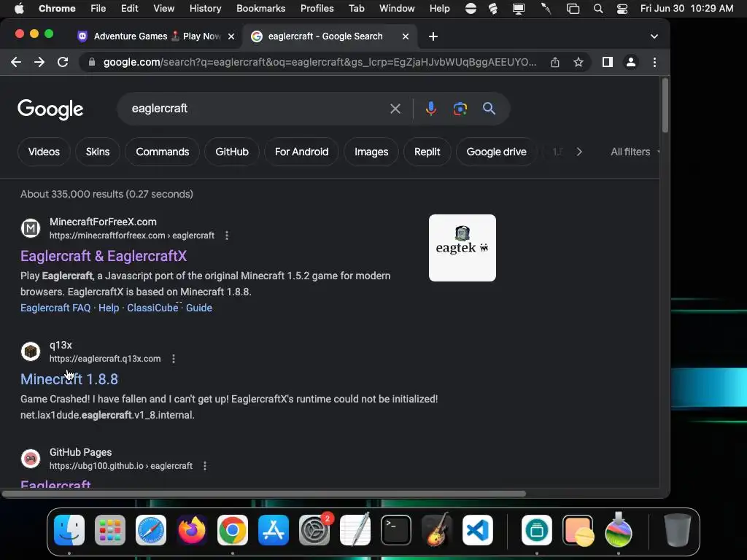Open Trash from the Dock
This screenshot has width=747, height=560.
(x=677, y=530)
